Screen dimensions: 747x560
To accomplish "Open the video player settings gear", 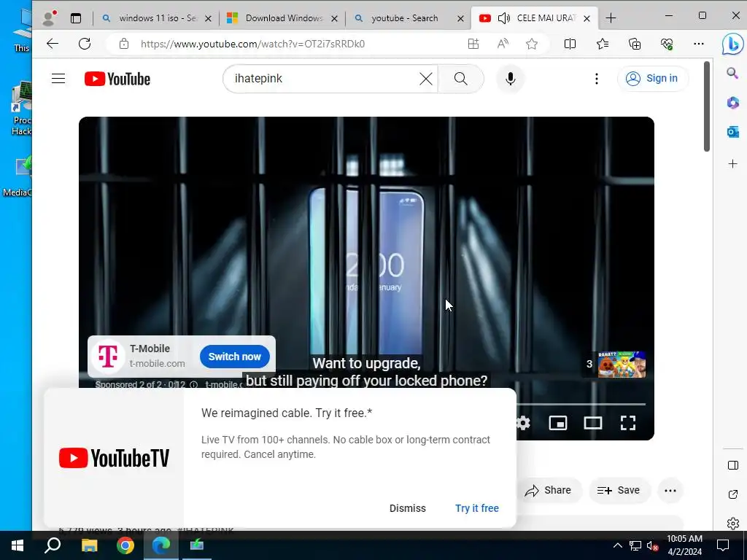I will [523, 423].
